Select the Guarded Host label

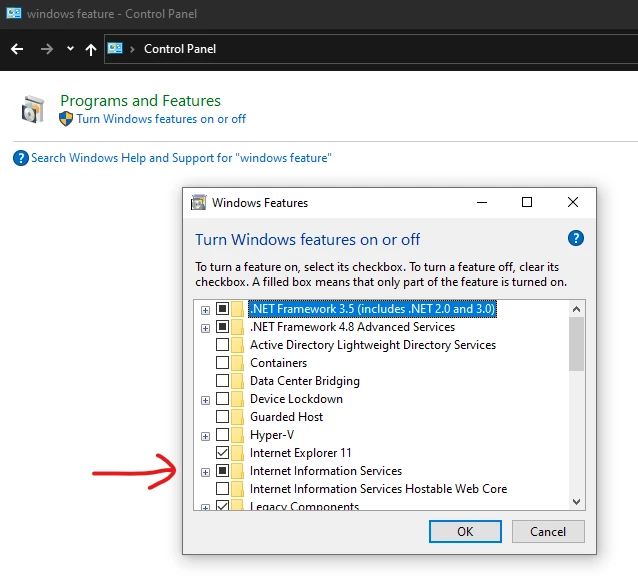[286, 417]
